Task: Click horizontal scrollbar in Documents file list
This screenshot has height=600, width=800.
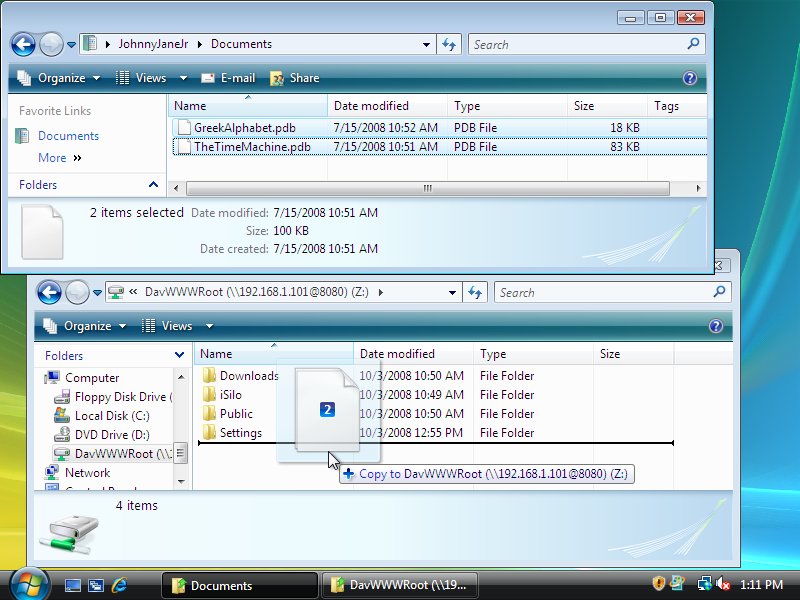Action: coord(427,188)
